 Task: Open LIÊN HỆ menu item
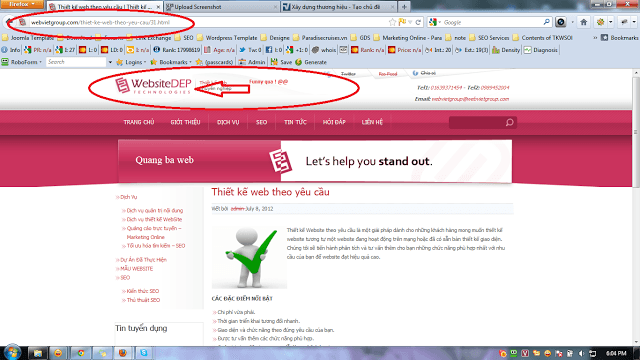click(372, 122)
